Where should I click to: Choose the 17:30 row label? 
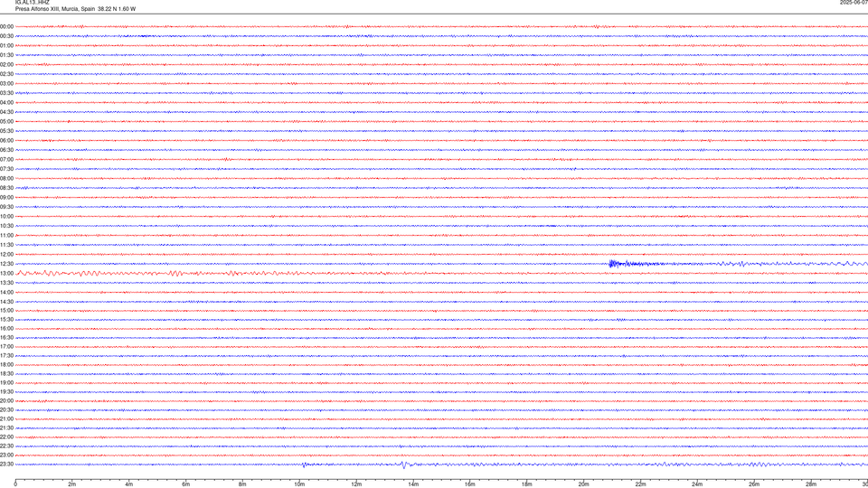click(6, 356)
